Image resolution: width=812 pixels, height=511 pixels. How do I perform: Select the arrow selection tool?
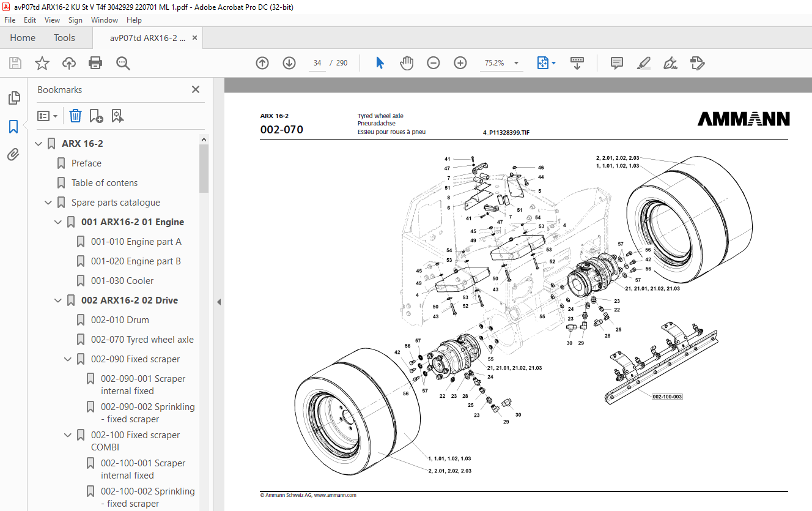(380, 63)
